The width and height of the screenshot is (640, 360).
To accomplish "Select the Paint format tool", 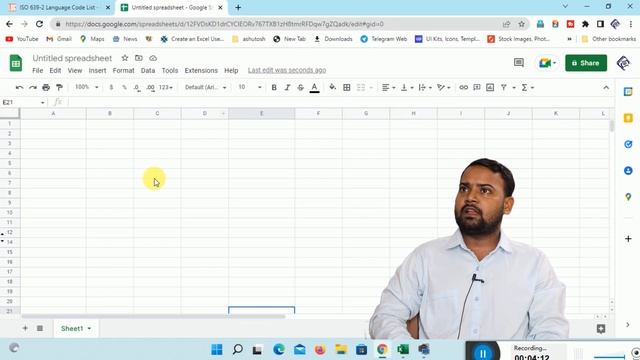I will coord(59,87).
